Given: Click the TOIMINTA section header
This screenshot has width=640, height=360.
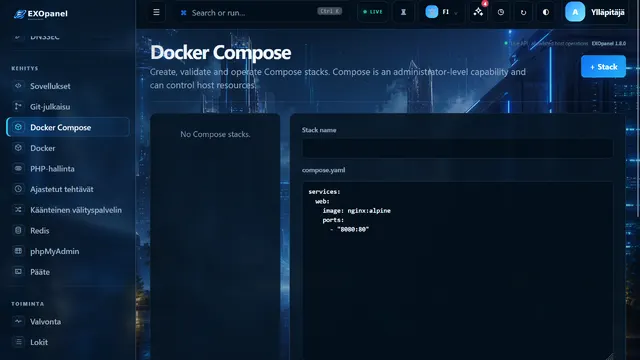Looking at the screenshot, I should click(x=28, y=304).
